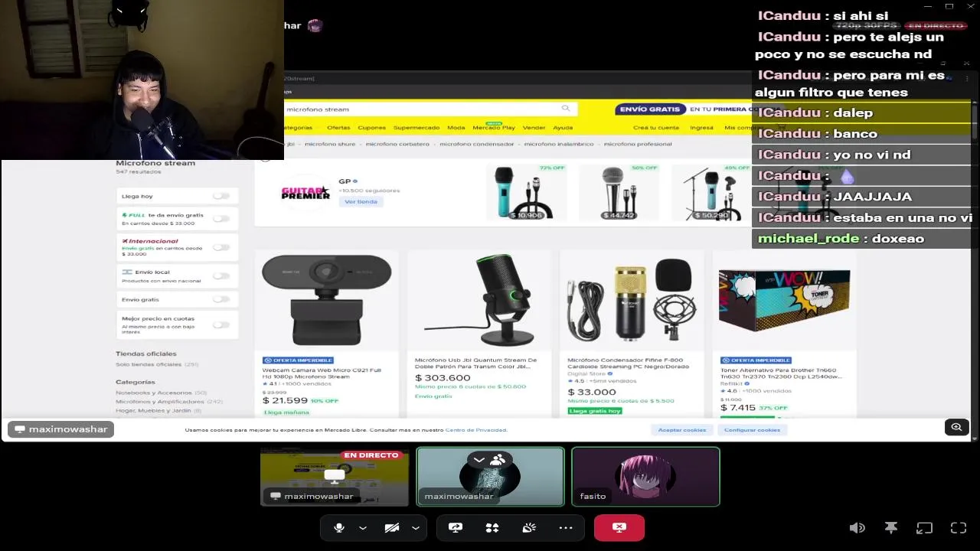This screenshot has width=980, height=551.
Task: Toggle Envío gratis filter
Action: click(221, 299)
